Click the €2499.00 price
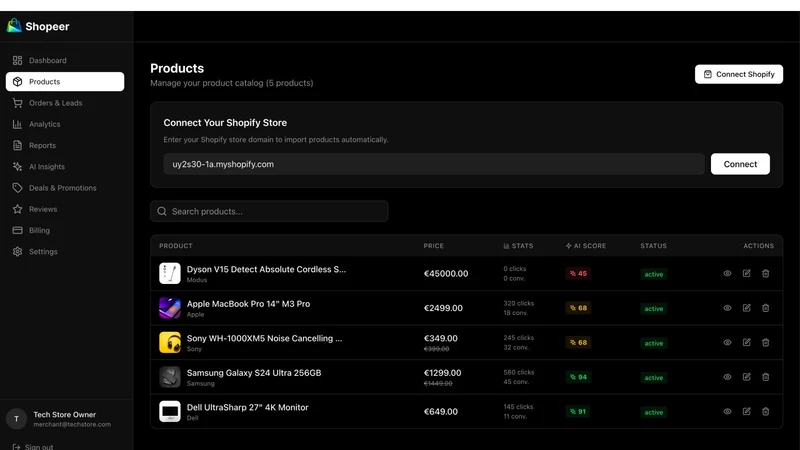 (x=443, y=308)
